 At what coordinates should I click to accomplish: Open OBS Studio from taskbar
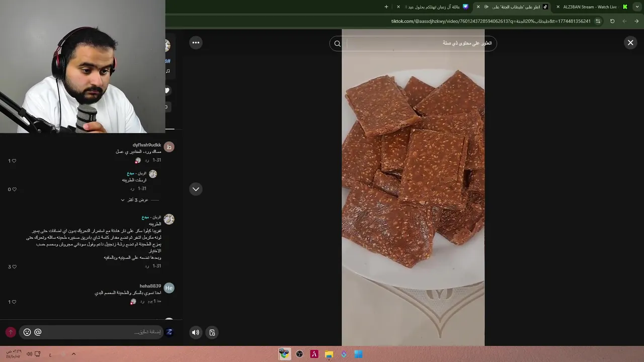tap(299, 354)
